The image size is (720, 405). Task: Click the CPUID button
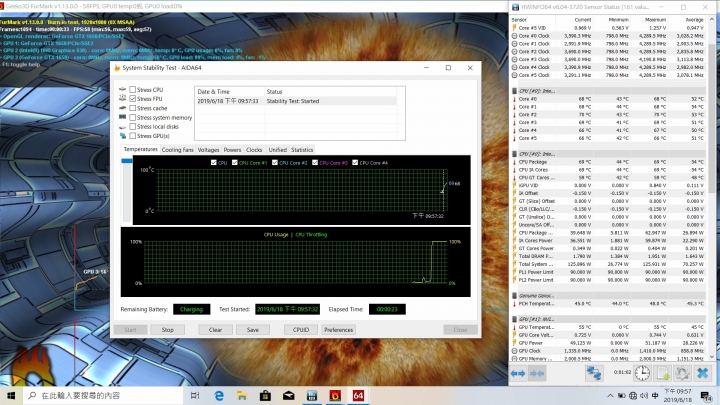pos(301,330)
